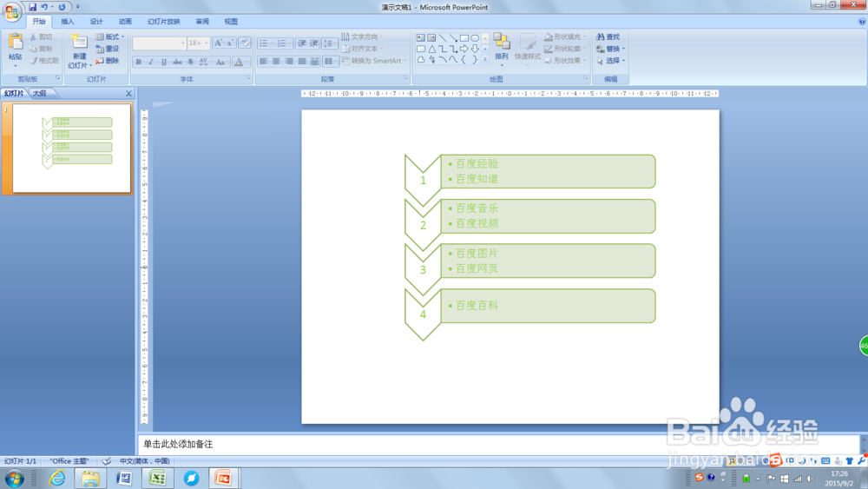Toggle Underline formatting

pyautogui.click(x=164, y=62)
